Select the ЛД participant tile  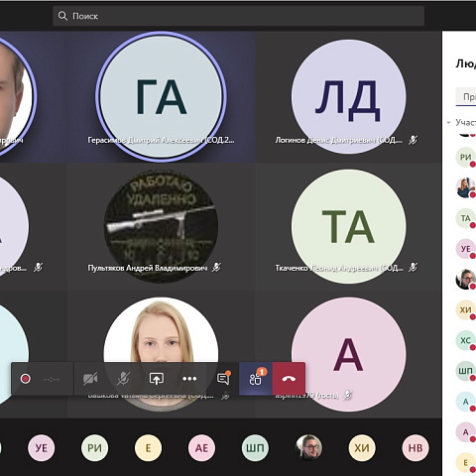click(349, 96)
